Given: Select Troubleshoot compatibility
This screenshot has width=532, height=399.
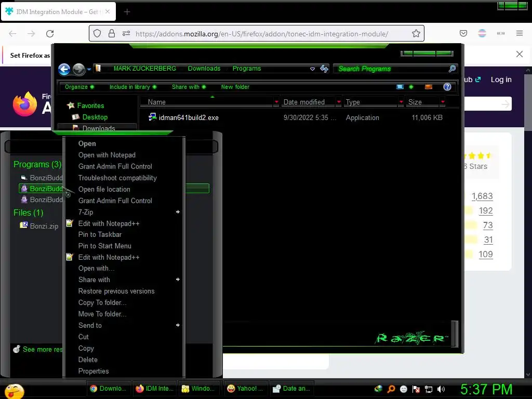Looking at the screenshot, I should [x=124, y=178].
